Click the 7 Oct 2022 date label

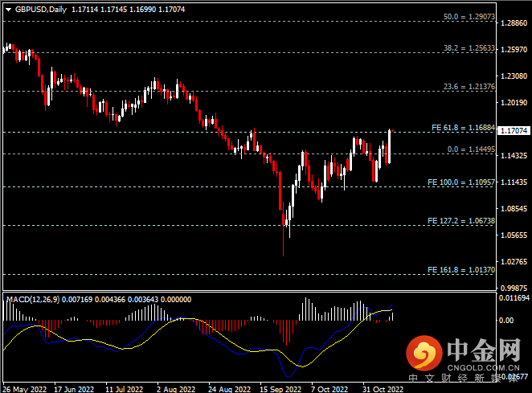coord(329,389)
